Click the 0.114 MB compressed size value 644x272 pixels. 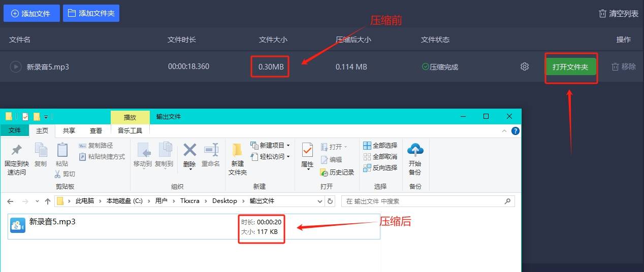[x=351, y=66]
